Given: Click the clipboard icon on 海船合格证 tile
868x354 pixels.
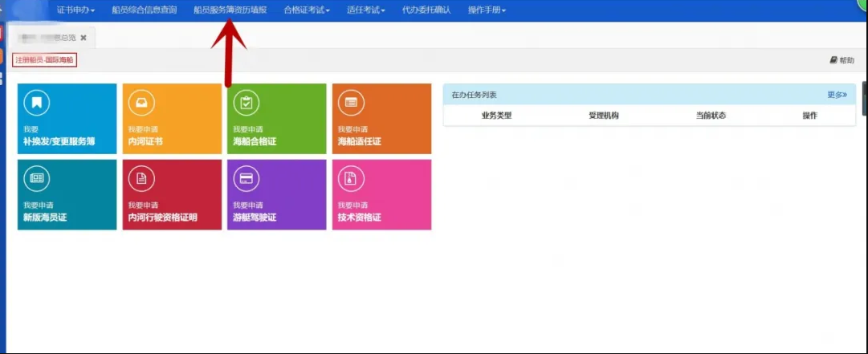Looking at the screenshot, I should coord(246,102).
